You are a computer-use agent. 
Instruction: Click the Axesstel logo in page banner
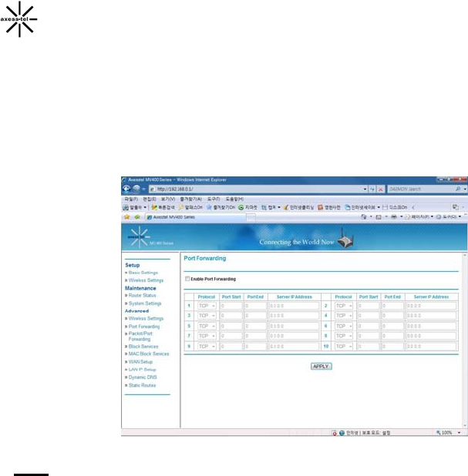point(139,237)
